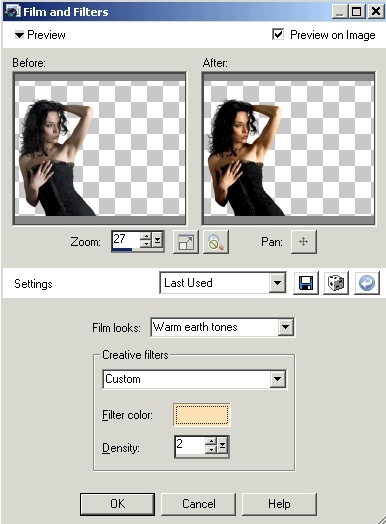Open the Zoom slider dropdown arrow
This screenshot has height=524, width=386.
[157, 240]
